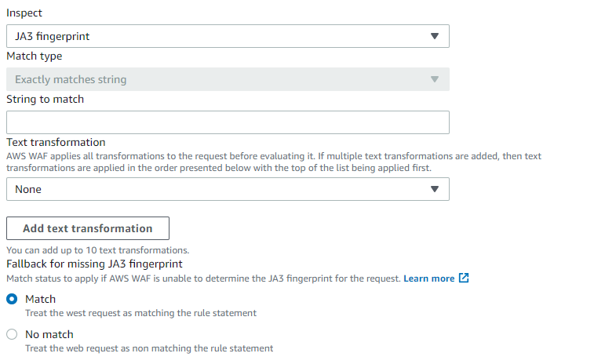Click the Fallback for missing JA3 fingerprint heading
The height and width of the screenshot is (364, 605).
click(94, 264)
